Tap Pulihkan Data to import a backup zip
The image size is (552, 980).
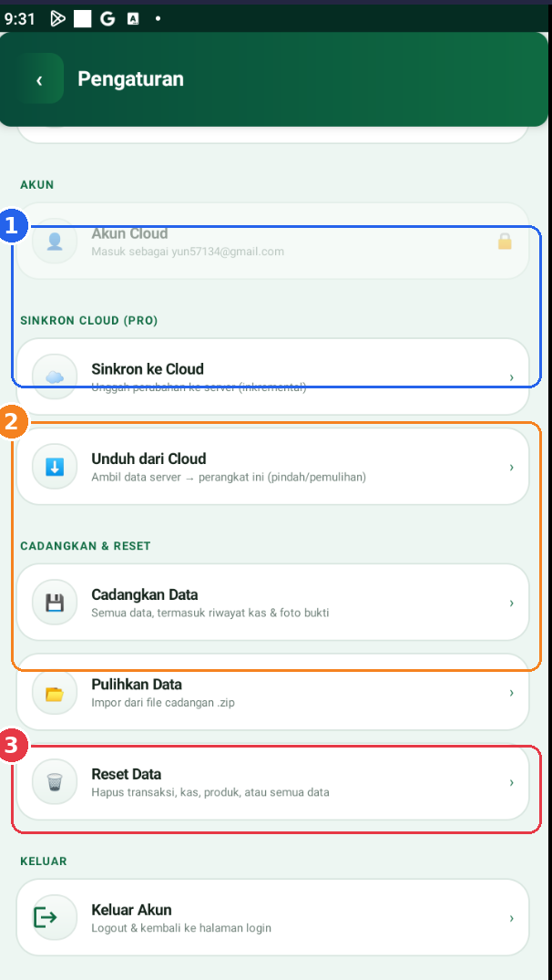(273, 693)
